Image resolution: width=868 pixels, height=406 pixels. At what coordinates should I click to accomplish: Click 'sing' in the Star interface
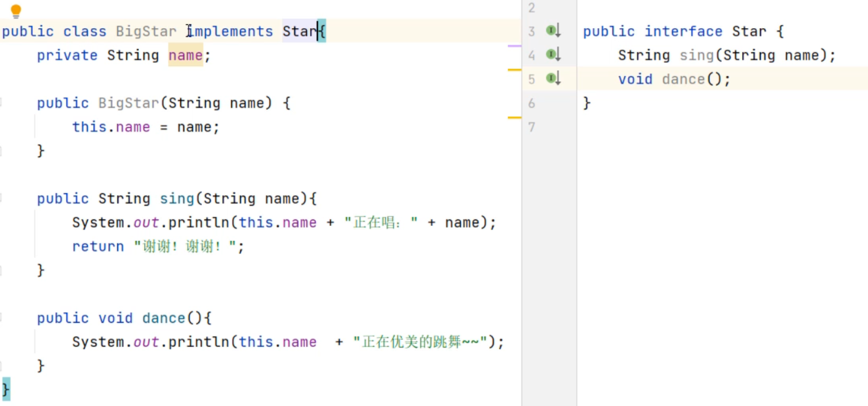[697, 56]
